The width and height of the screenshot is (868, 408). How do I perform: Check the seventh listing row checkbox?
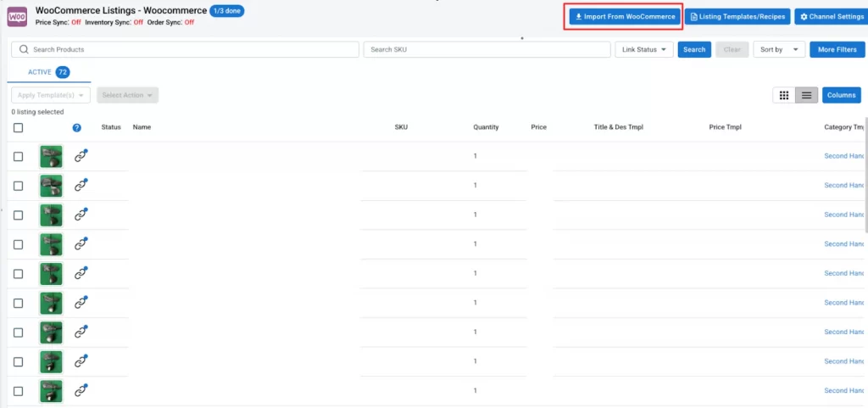(x=19, y=333)
